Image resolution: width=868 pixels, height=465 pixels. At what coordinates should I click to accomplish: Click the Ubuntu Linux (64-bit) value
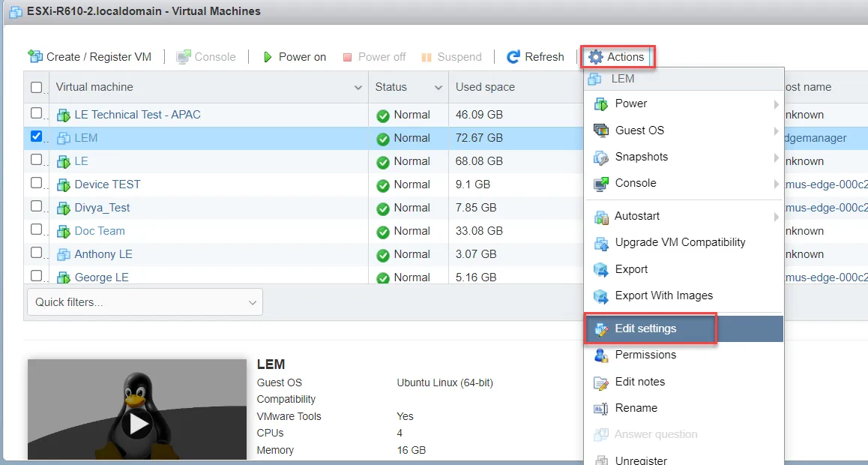[445, 383]
